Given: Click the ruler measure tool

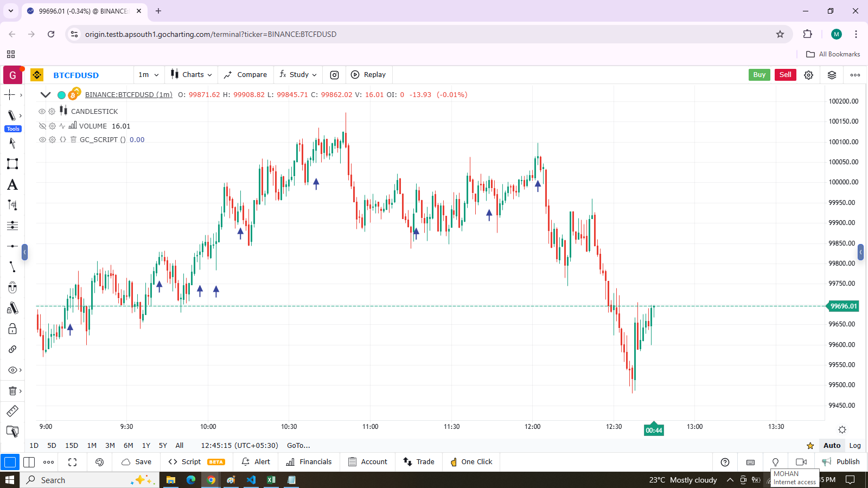Looking at the screenshot, I should coord(12,411).
